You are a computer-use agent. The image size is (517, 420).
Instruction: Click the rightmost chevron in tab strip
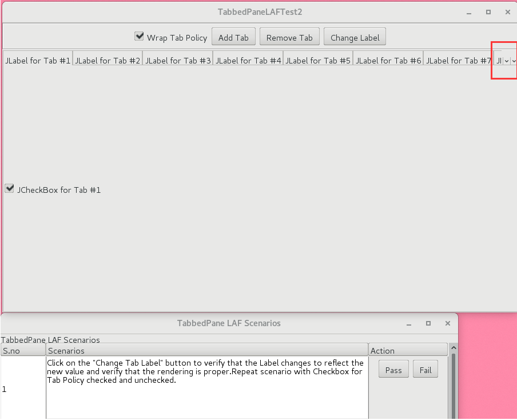514,61
